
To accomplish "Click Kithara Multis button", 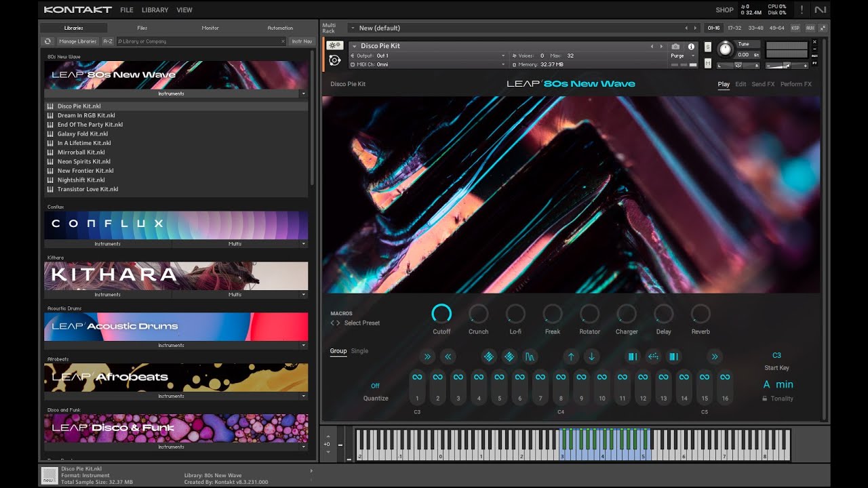I will (235, 294).
